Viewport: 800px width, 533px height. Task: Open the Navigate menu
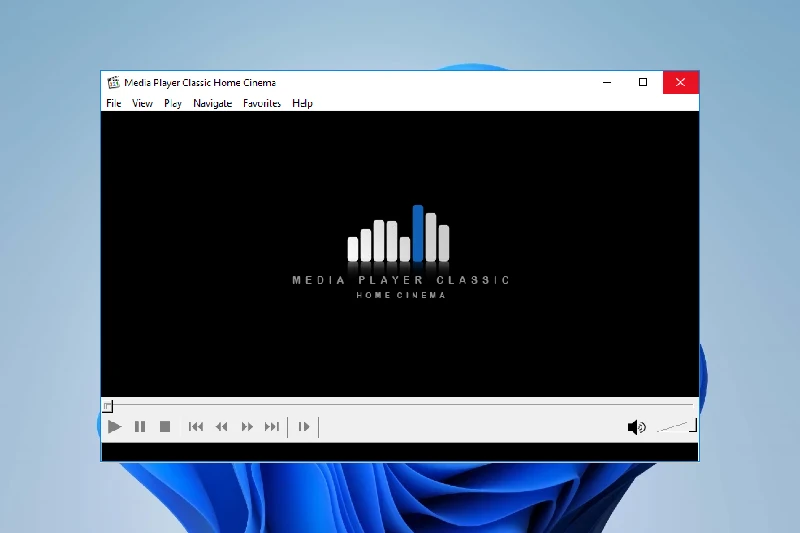click(x=213, y=104)
